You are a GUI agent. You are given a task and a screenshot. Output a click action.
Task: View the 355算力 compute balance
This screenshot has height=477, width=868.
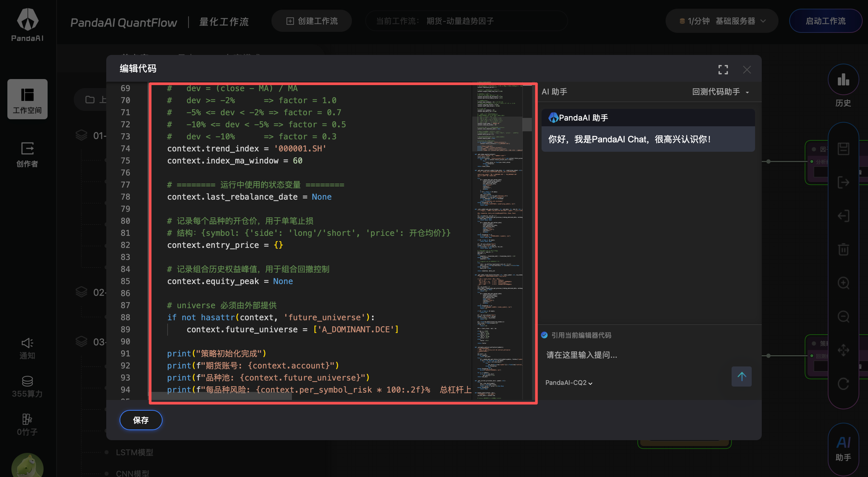[x=27, y=386]
